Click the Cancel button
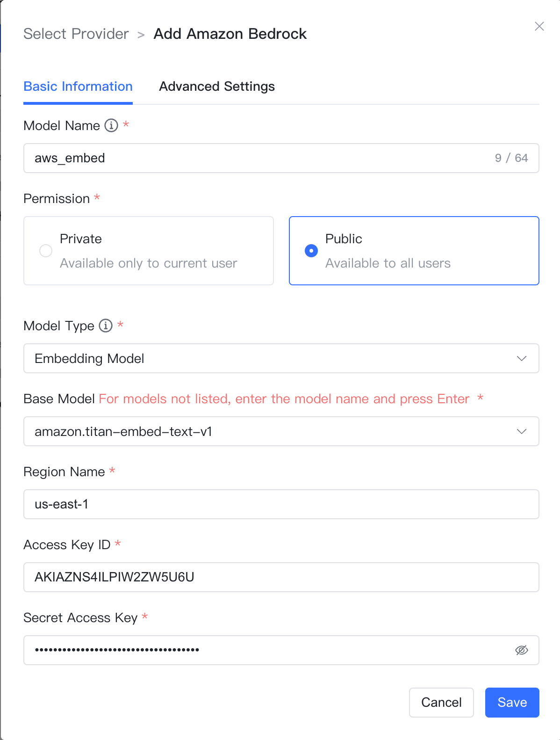560x740 pixels. tap(441, 703)
